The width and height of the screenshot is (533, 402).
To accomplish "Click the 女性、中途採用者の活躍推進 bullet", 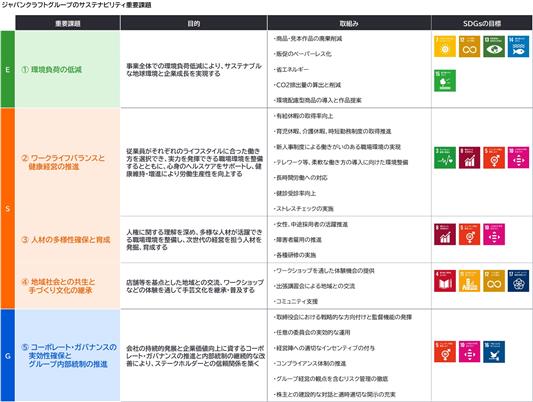I will click(311, 224).
